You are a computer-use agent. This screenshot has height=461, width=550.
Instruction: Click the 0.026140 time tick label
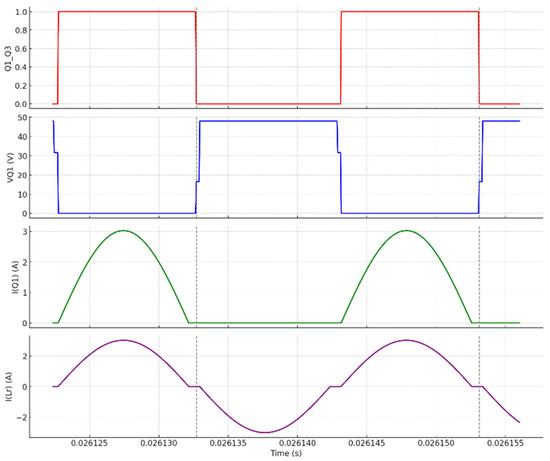tap(297, 443)
